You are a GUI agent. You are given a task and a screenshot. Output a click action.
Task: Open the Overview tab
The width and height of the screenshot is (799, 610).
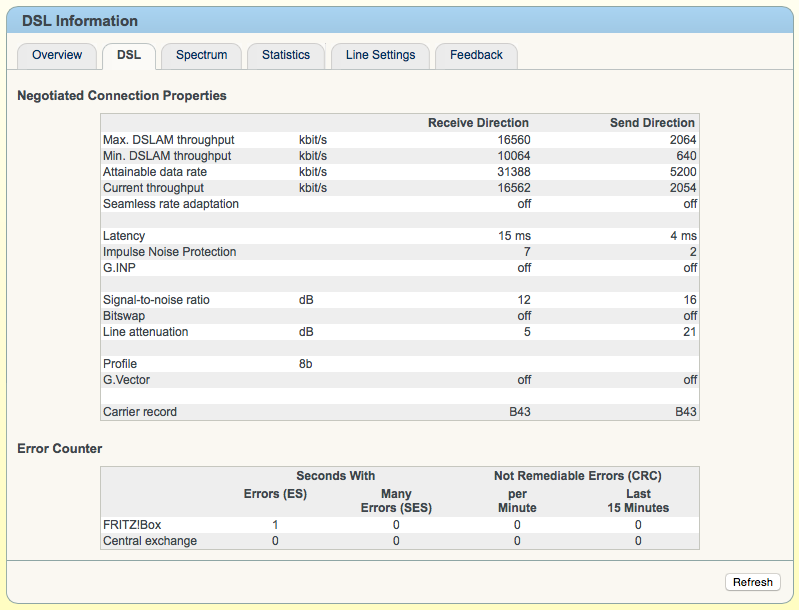[x=57, y=55]
